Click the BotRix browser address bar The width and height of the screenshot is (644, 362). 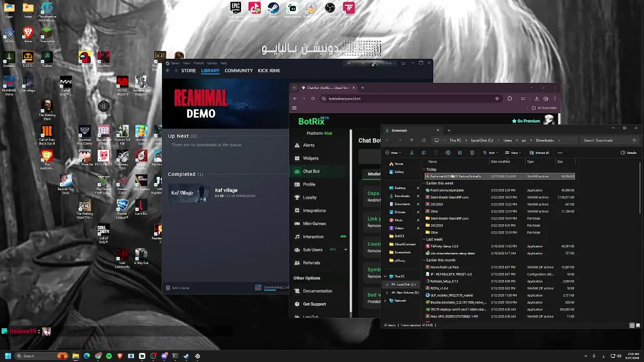click(410, 99)
